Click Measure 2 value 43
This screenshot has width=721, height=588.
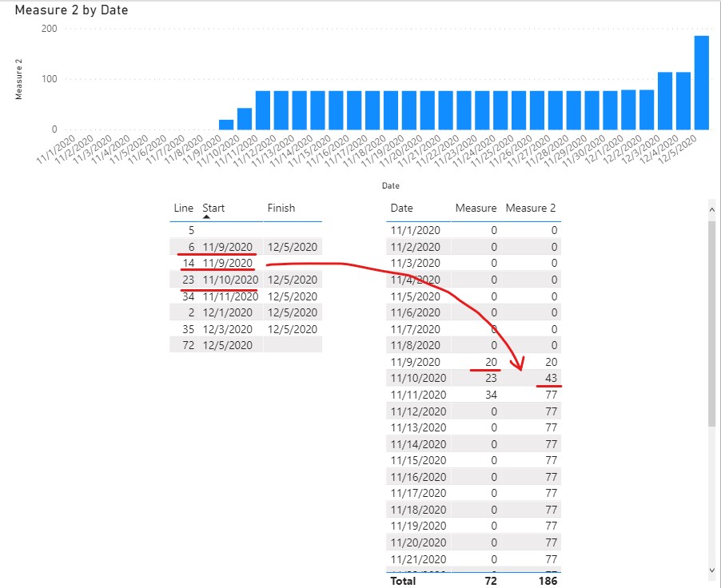[x=551, y=378]
